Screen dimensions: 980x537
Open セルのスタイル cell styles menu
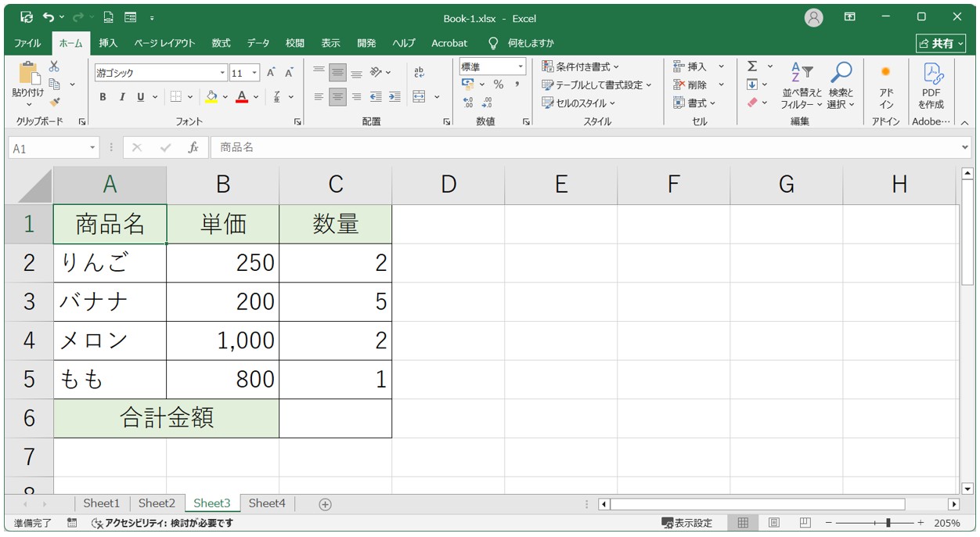tap(578, 103)
